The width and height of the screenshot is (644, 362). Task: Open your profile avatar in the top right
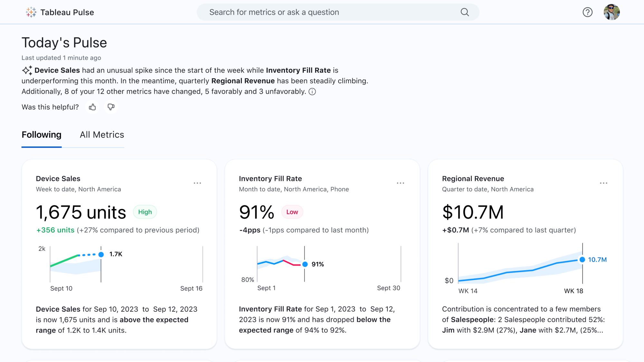point(612,12)
